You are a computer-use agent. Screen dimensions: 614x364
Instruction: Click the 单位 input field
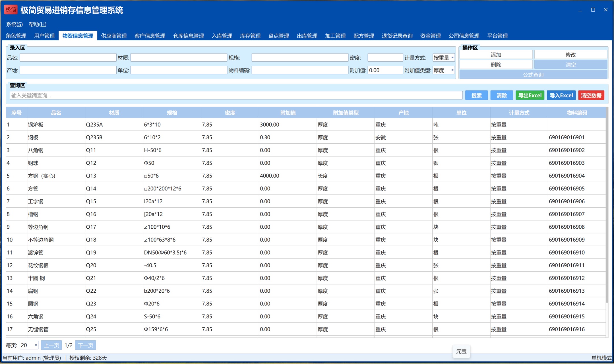179,70
